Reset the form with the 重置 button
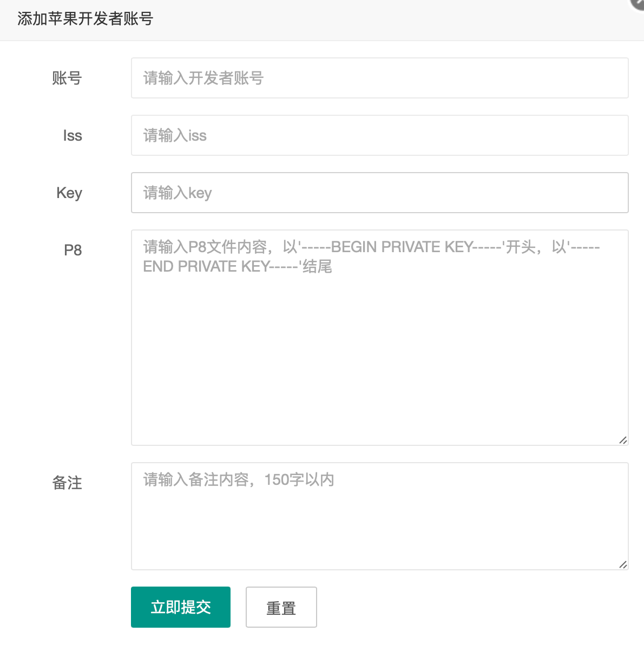Viewport: 644px width, 658px height. coord(281,607)
